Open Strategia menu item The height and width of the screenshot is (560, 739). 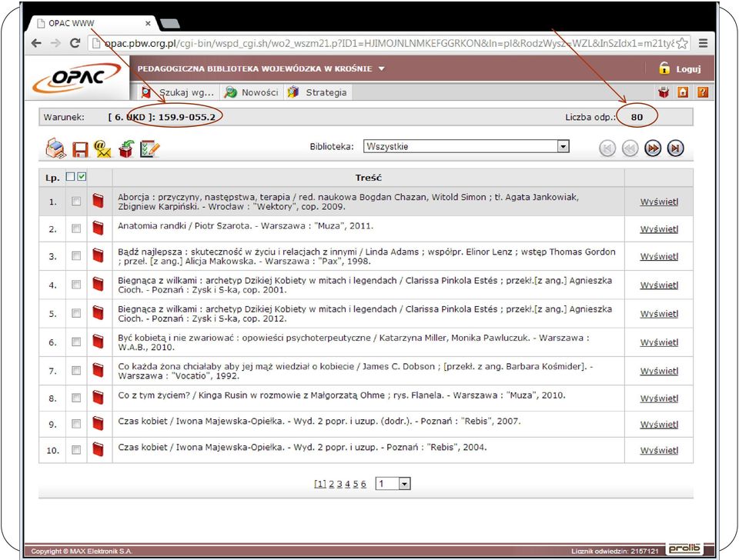coord(318,92)
